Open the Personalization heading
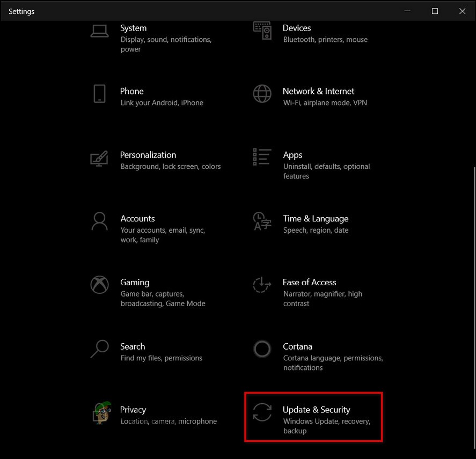 pos(148,155)
